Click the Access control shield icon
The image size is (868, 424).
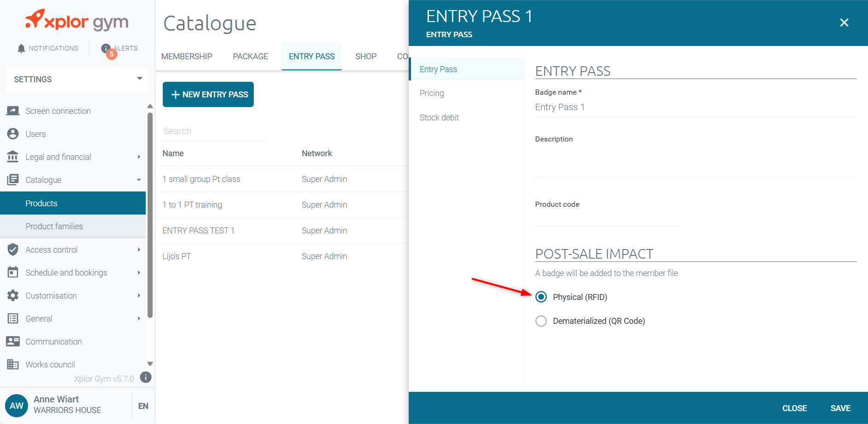click(x=13, y=250)
